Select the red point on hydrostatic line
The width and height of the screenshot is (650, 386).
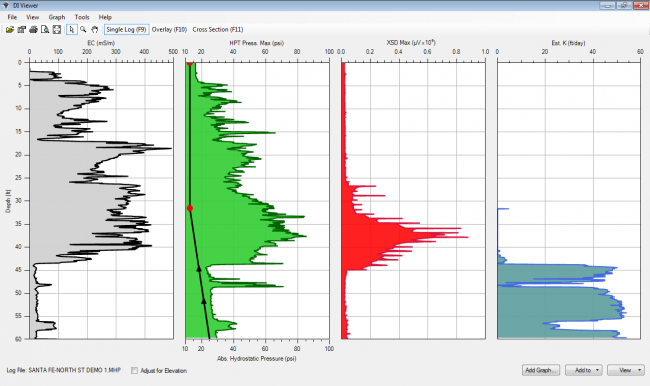coord(190,208)
